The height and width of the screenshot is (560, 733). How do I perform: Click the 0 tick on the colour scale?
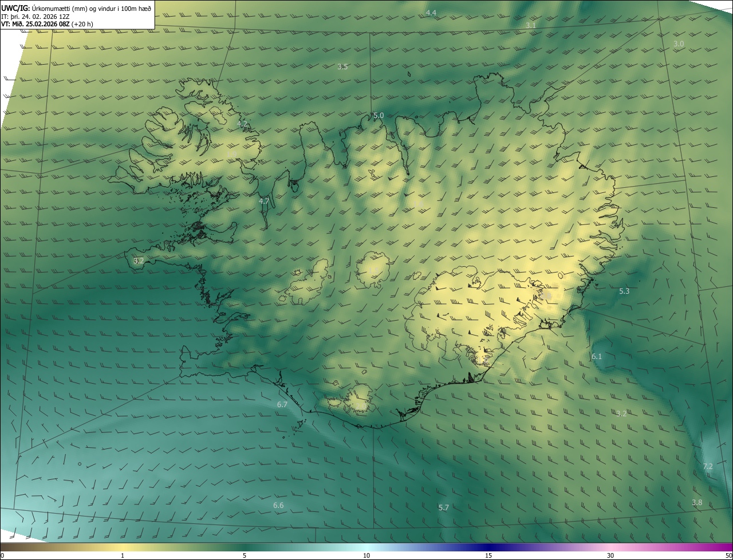(x=2, y=555)
